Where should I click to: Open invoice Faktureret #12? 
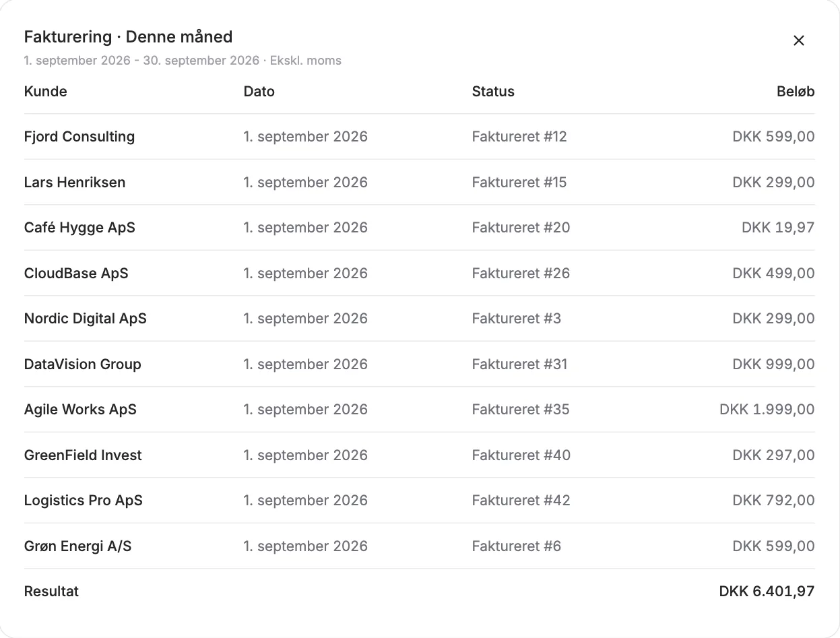tap(519, 137)
